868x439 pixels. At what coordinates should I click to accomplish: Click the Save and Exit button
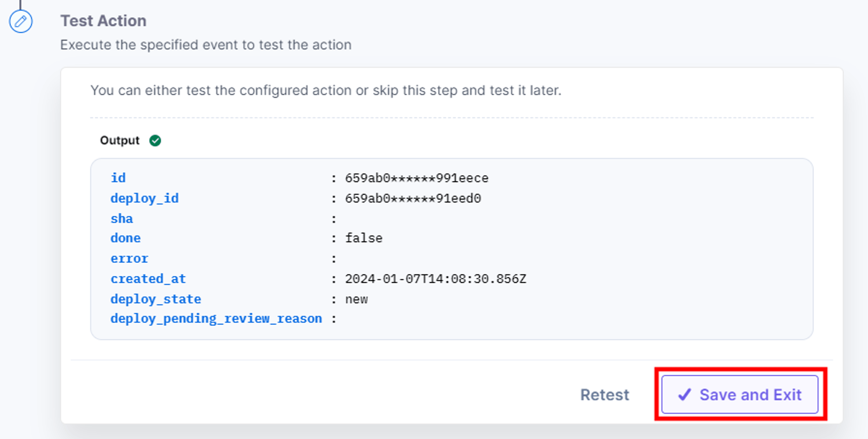(740, 394)
